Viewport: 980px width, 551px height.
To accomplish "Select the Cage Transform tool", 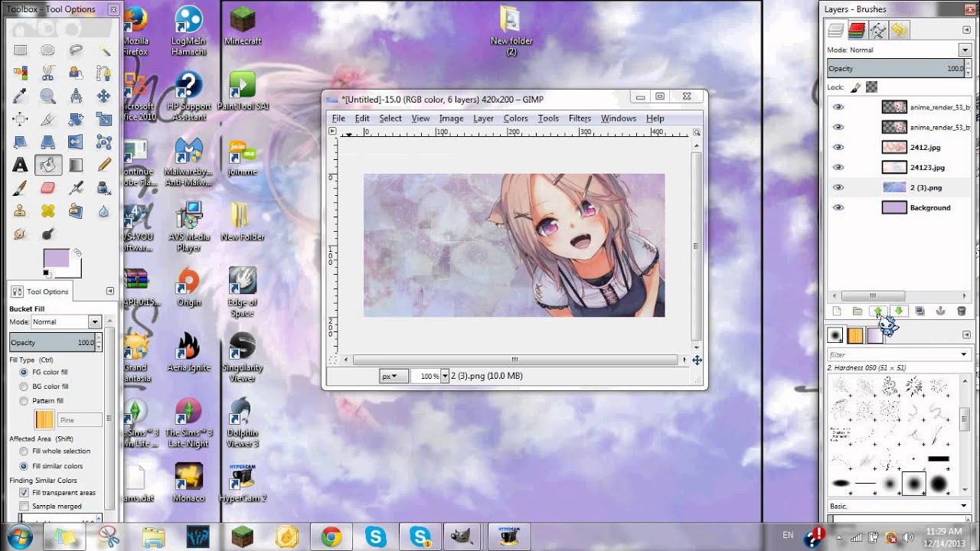I will [104, 142].
